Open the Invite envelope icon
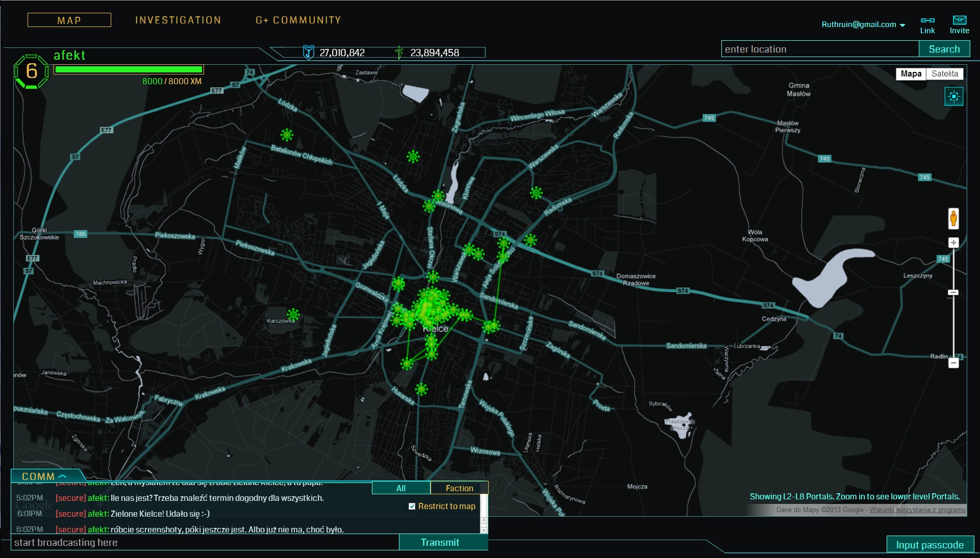980x558 pixels. coord(959,20)
